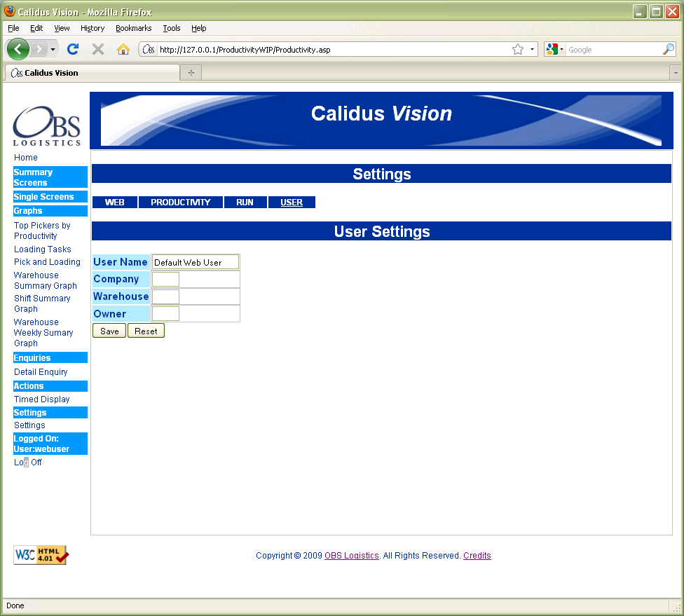This screenshot has width=684, height=616.
Task: Minimize the Firefox window
Action: pyautogui.click(x=640, y=11)
